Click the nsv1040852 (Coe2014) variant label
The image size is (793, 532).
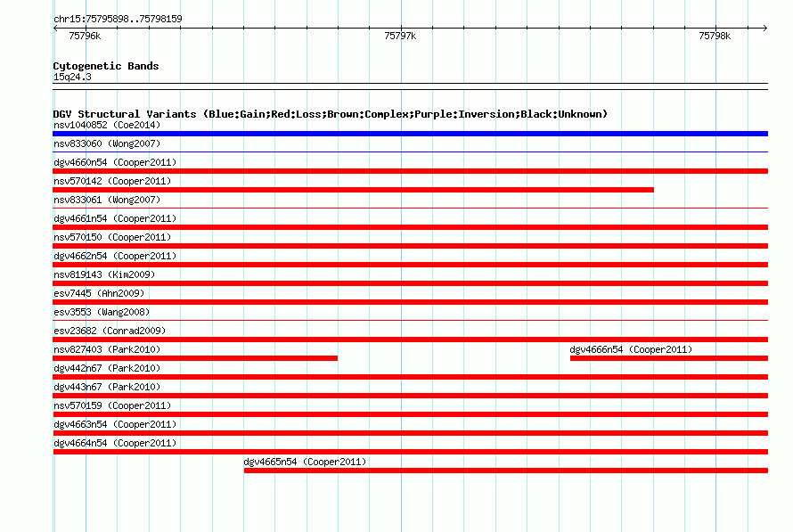pyautogui.click(x=107, y=125)
